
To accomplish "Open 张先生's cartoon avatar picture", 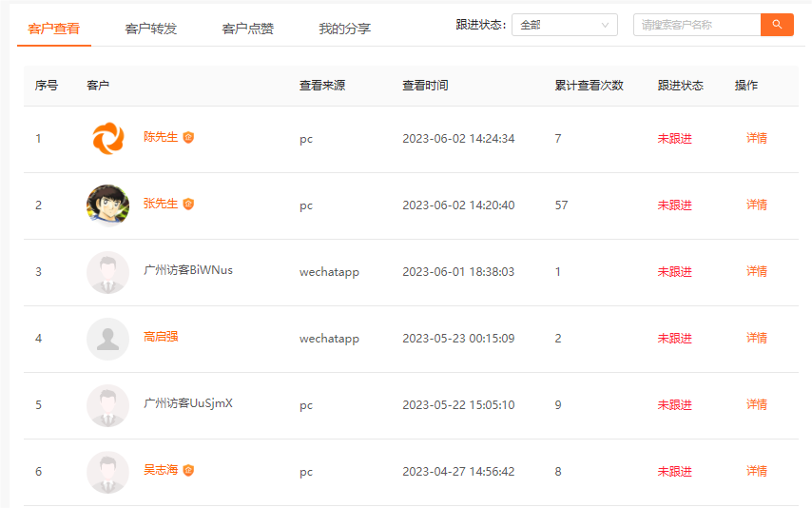I will pos(107,205).
